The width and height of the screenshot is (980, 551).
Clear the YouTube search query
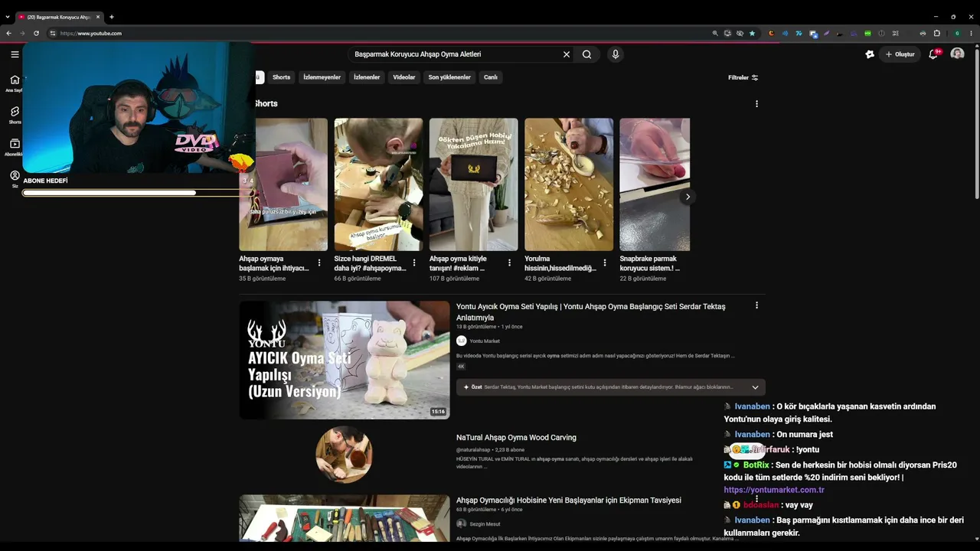[567, 54]
